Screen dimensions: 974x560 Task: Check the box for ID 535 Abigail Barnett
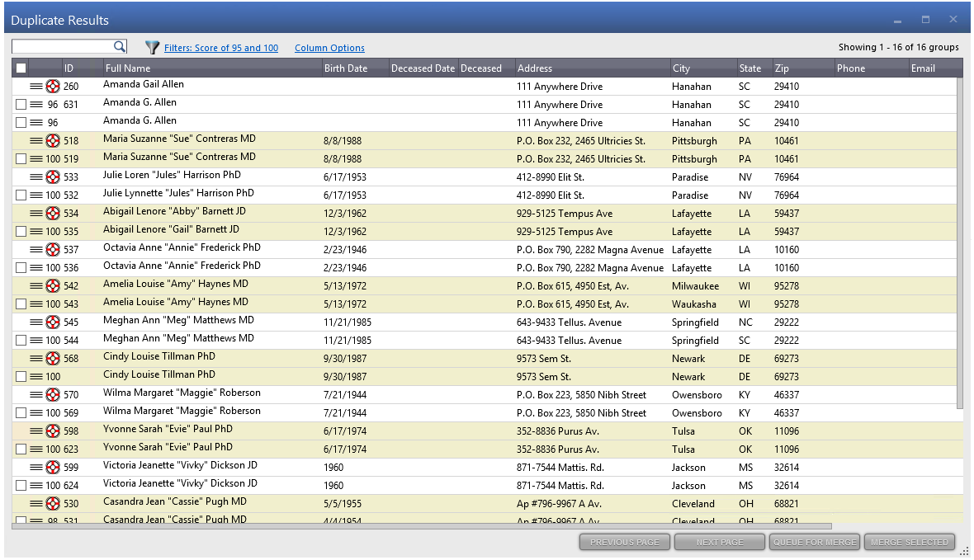click(x=21, y=232)
